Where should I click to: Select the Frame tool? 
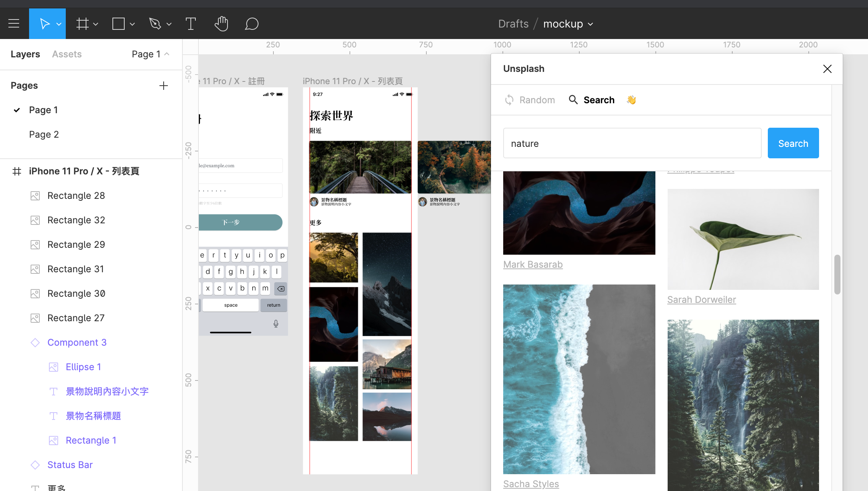(x=82, y=24)
